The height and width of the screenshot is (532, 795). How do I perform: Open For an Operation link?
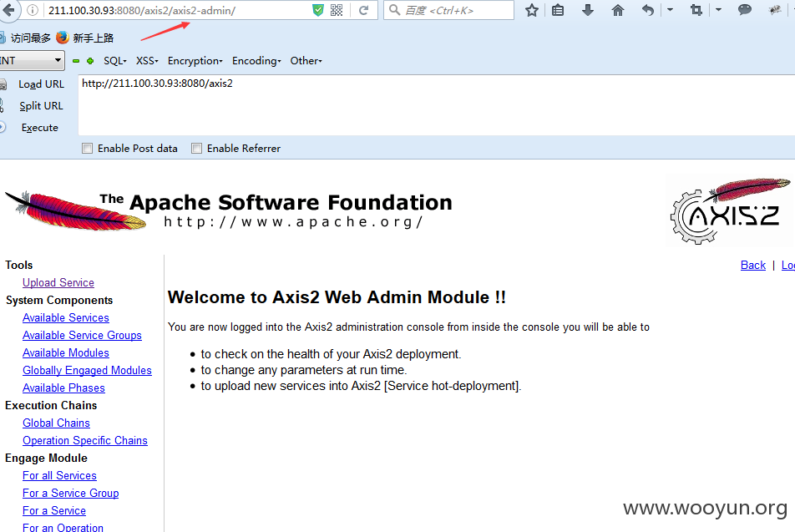pos(63,527)
